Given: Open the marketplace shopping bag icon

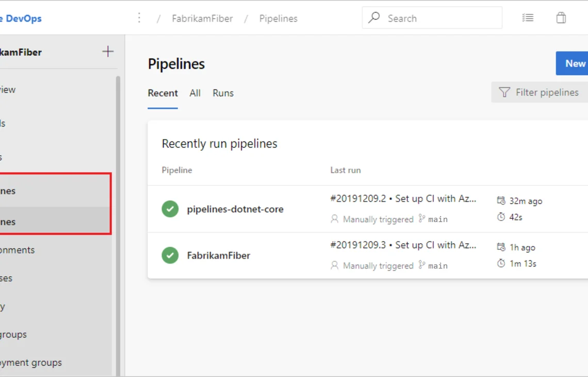Looking at the screenshot, I should (x=561, y=18).
